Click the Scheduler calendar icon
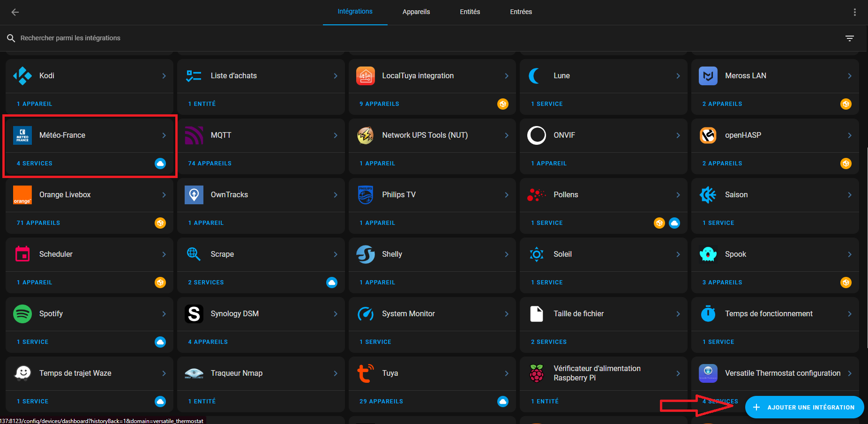The height and width of the screenshot is (424, 868). [22, 254]
